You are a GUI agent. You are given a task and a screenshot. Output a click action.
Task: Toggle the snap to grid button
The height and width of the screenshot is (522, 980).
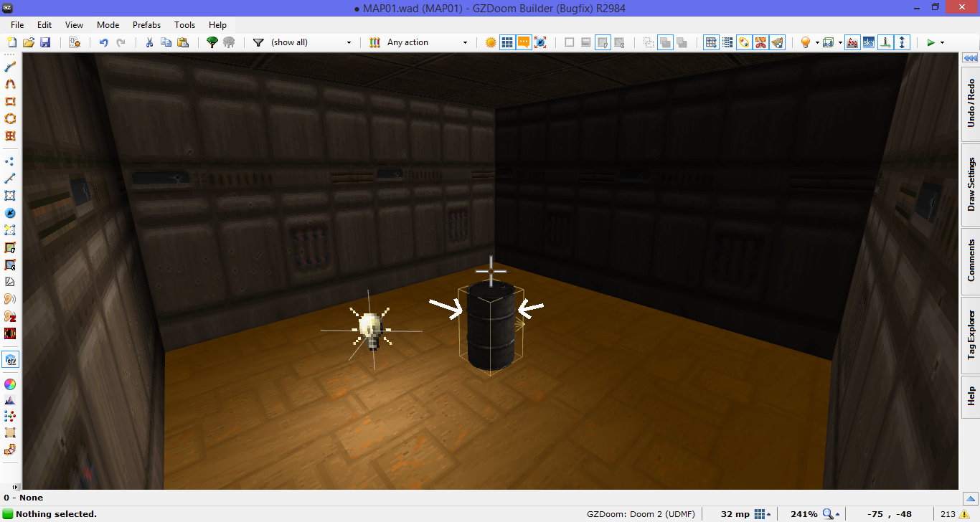point(711,42)
